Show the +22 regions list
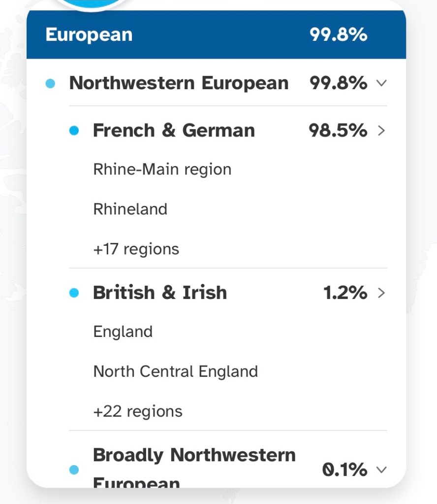 (138, 411)
